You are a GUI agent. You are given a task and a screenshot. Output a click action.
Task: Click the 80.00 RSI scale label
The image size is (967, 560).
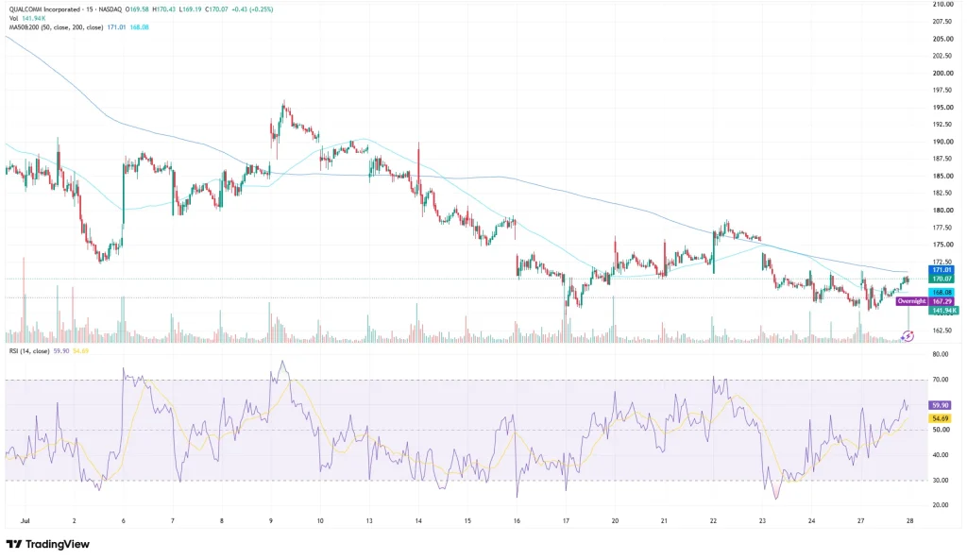pos(941,355)
